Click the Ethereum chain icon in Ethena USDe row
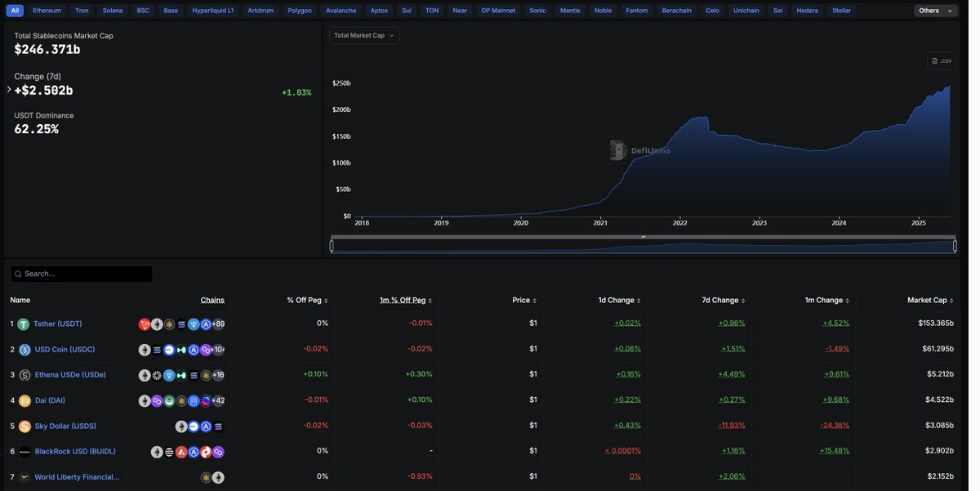 pyautogui.click(x=145, y=375)
